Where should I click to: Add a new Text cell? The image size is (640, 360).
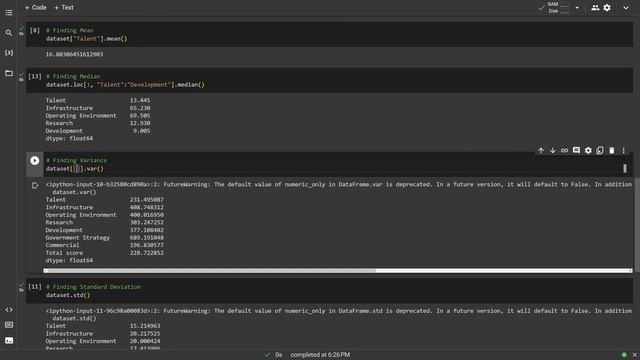point(64,7)
